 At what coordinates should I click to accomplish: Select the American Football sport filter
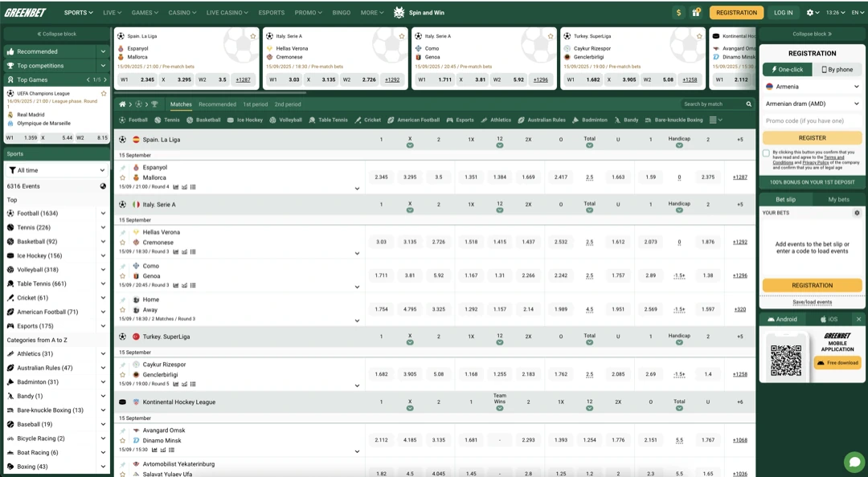coord(414,120)
